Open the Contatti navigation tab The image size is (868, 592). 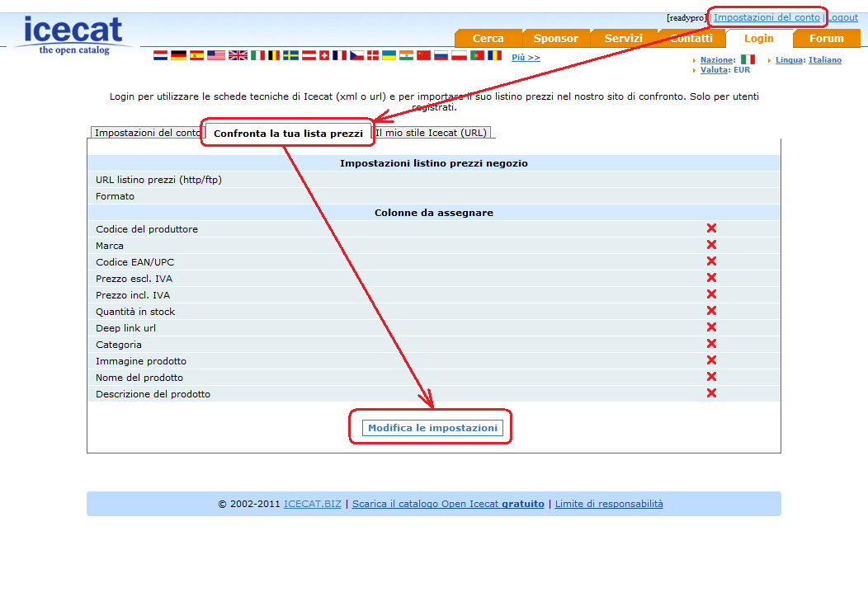691,38
